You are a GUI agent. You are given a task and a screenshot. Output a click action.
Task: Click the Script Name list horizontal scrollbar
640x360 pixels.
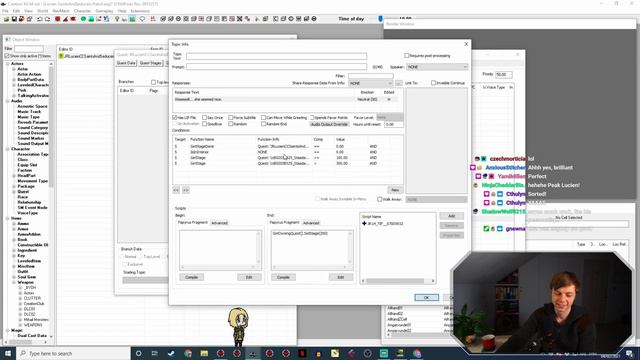click(x=398, y=281)
